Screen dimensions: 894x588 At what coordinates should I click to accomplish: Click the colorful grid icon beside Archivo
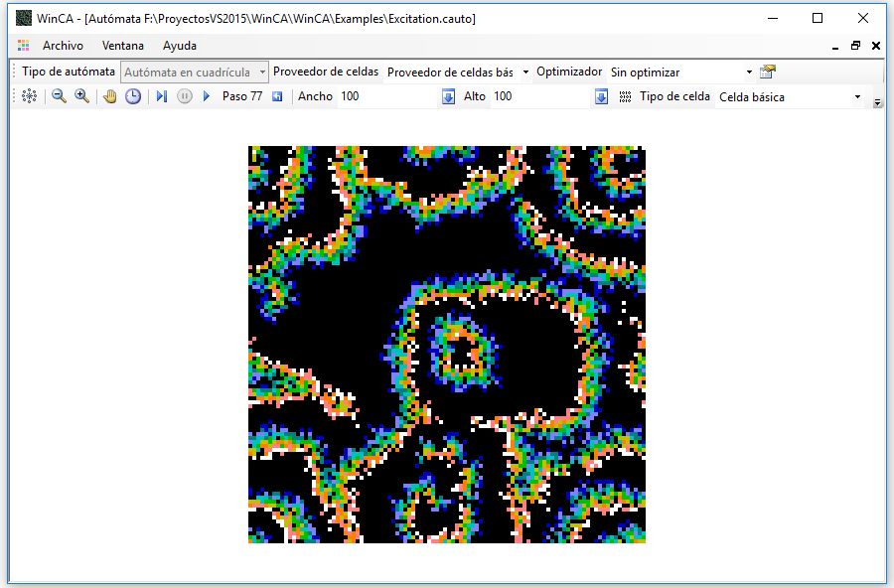[24, 46]
